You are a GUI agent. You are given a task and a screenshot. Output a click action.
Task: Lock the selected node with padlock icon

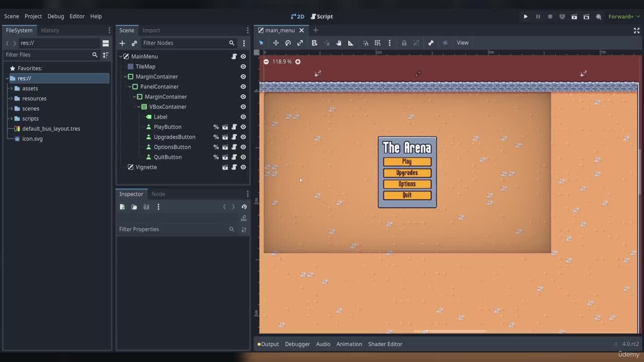(x=404, y=43)
